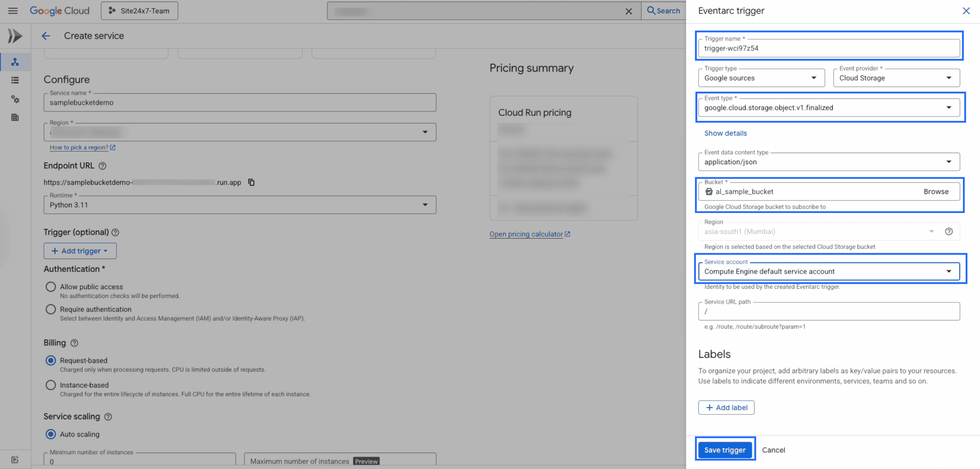Close the Eventarc trigger panel
The image size is (980, 469).
point(966,11)
